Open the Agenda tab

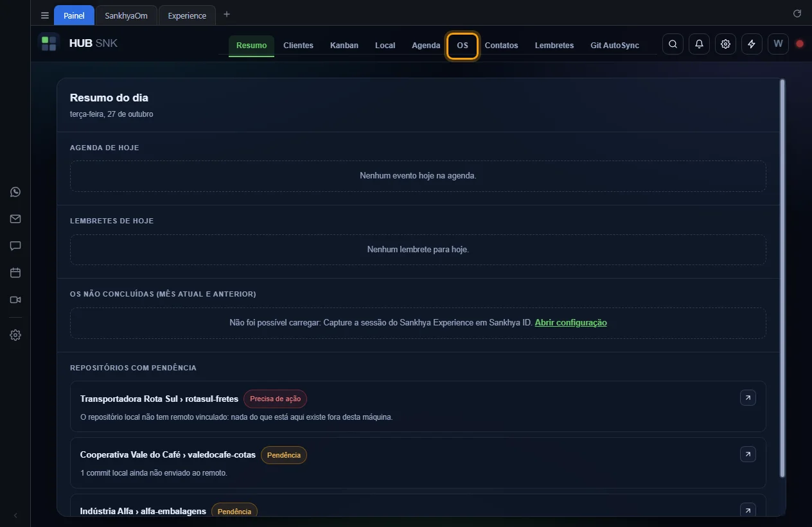point(426,46)
